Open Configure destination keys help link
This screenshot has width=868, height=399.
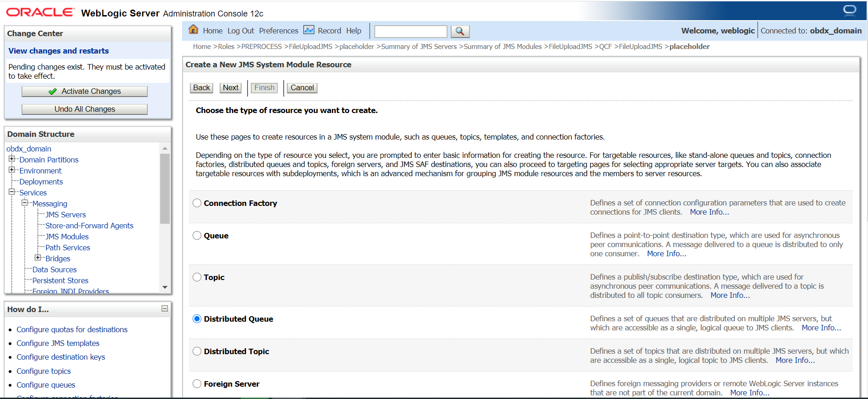pos(61,357)
